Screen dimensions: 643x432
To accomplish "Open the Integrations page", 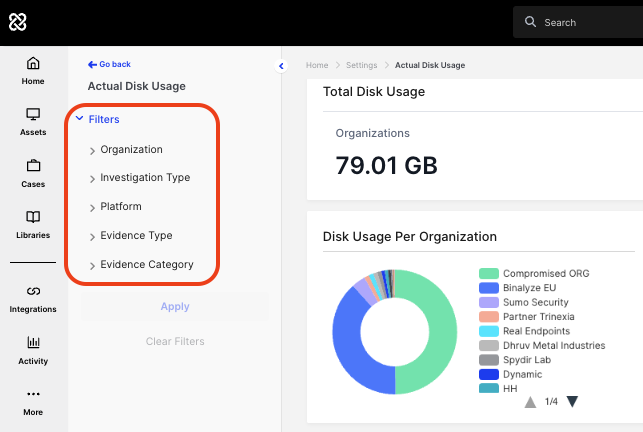I will pyautogui.click(x=33, y=299).
